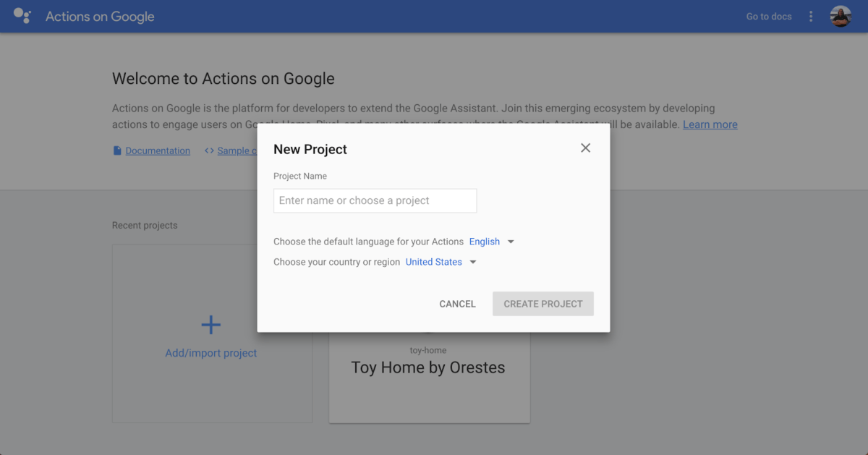Expand the country dropdown showing United States
This screenshot has height=455, width=868.
coord(441,262)
